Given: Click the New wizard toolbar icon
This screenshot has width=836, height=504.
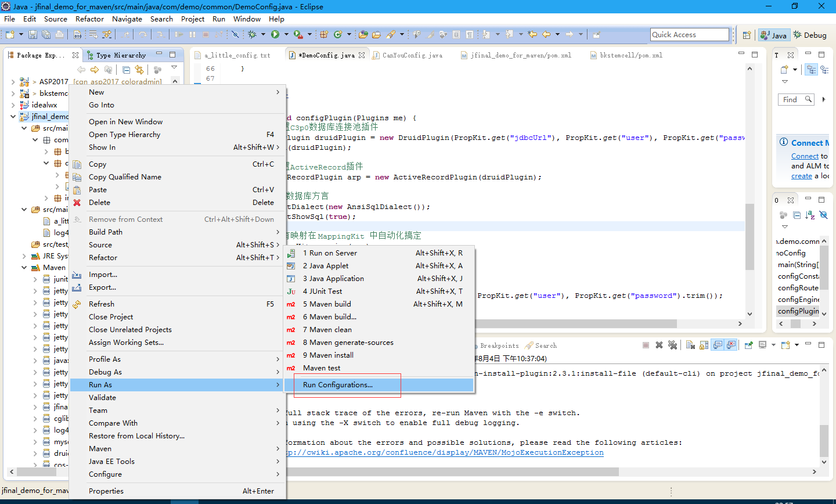Looking at the screenshot, I should [x=10, y=35].
